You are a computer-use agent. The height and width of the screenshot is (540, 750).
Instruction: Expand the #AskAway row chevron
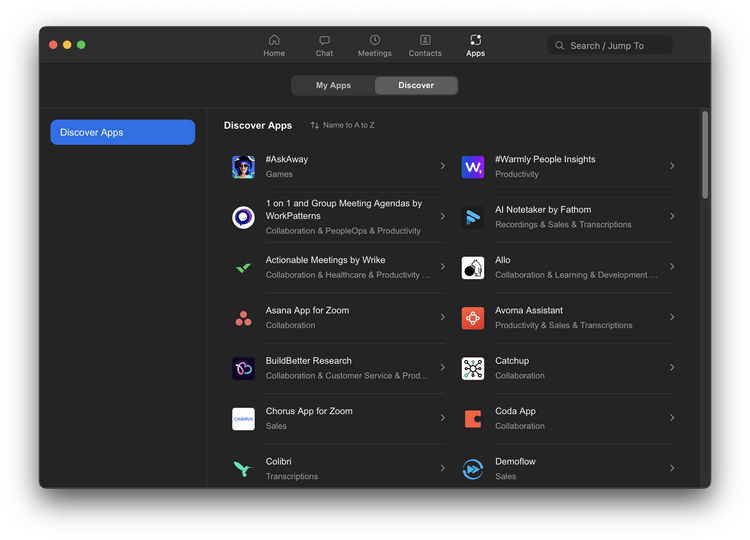tap(442, 166)
